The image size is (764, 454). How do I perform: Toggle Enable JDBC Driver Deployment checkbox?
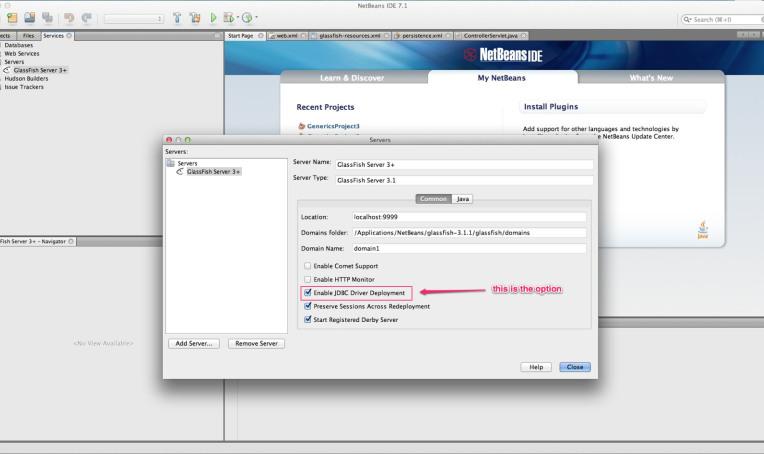(x=307, y=293)
